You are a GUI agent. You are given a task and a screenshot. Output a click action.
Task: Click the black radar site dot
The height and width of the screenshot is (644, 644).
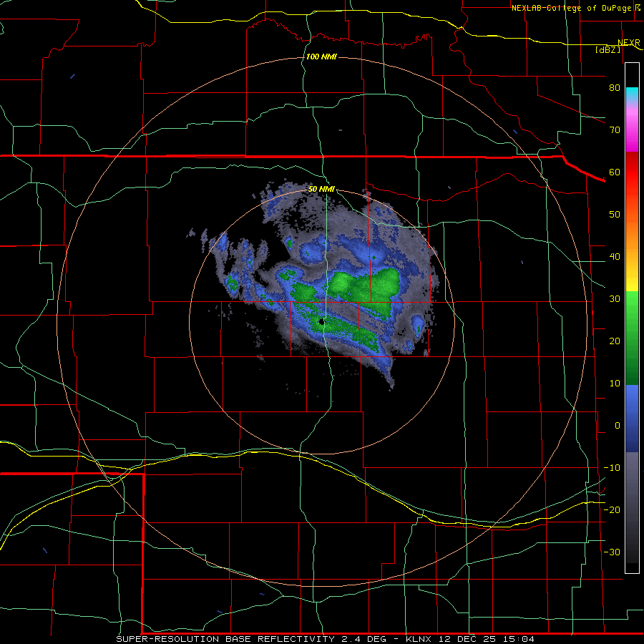tap(321, 322)
